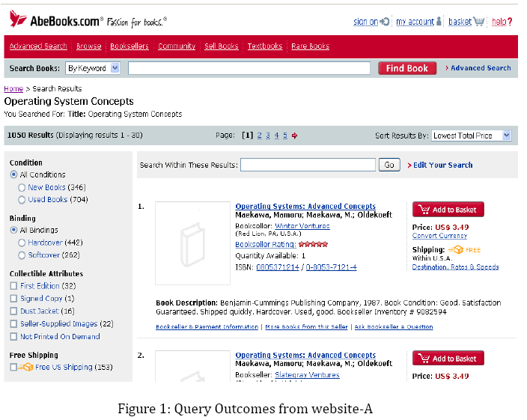Click the Search Within These Results field
The image size is (527, 420).
click(x=308, y=165)
